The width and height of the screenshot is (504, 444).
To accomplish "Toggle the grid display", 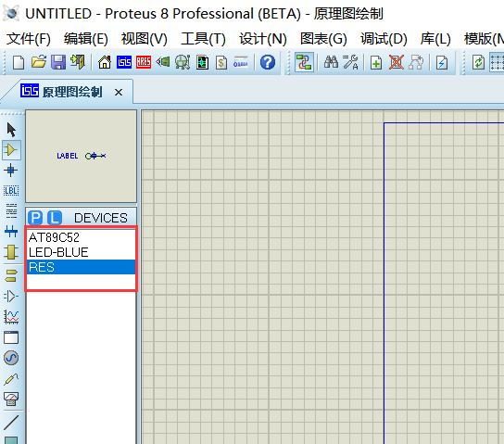I will tap(497, 62).
